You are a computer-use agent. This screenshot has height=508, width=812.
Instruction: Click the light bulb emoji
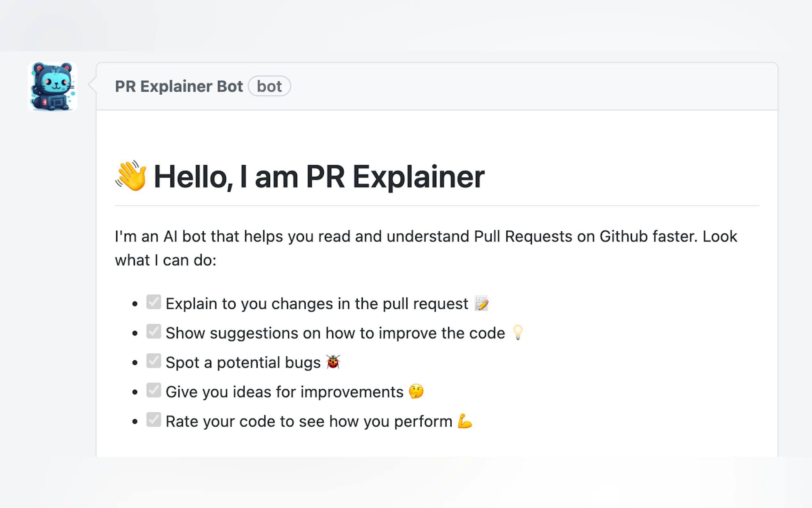tap(518, 333)
